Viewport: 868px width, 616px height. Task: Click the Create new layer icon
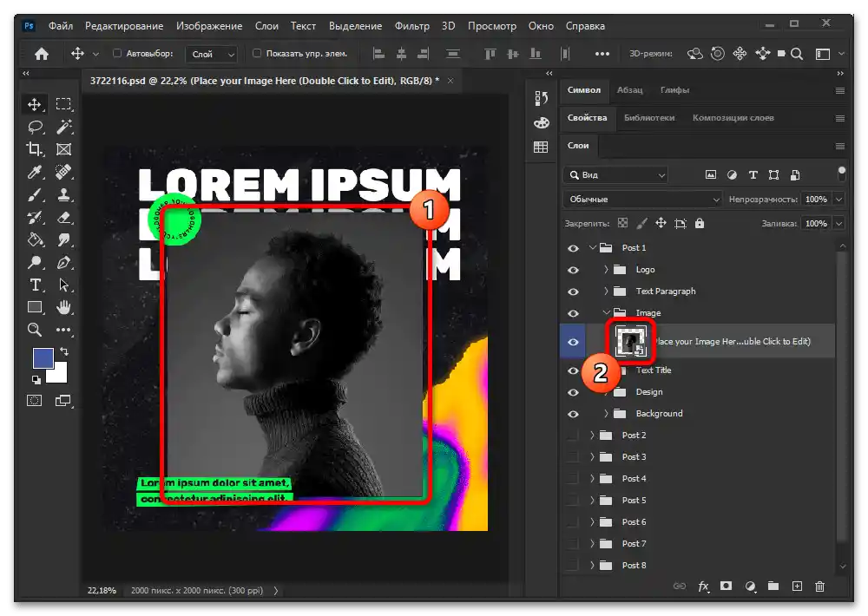(797, 587)
